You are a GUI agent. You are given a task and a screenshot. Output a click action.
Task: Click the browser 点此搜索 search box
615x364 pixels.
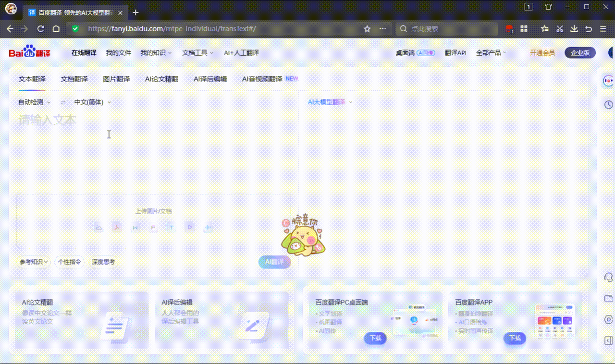(447, 29)
